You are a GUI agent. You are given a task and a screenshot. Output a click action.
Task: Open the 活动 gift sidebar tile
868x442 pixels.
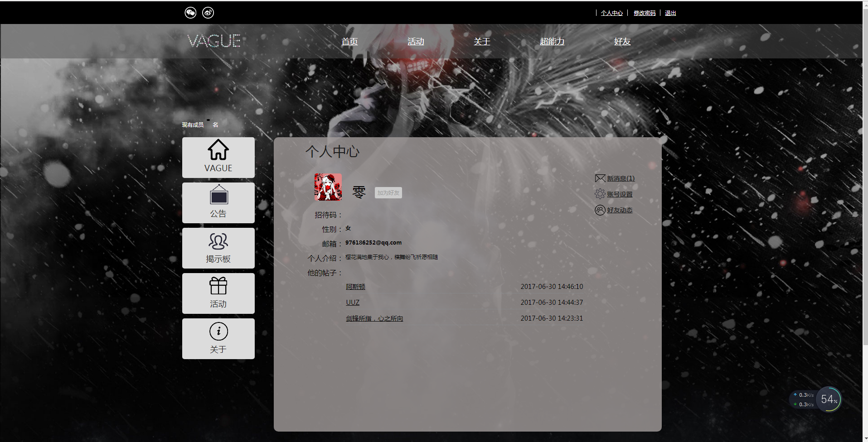click(x=218, y=293)
